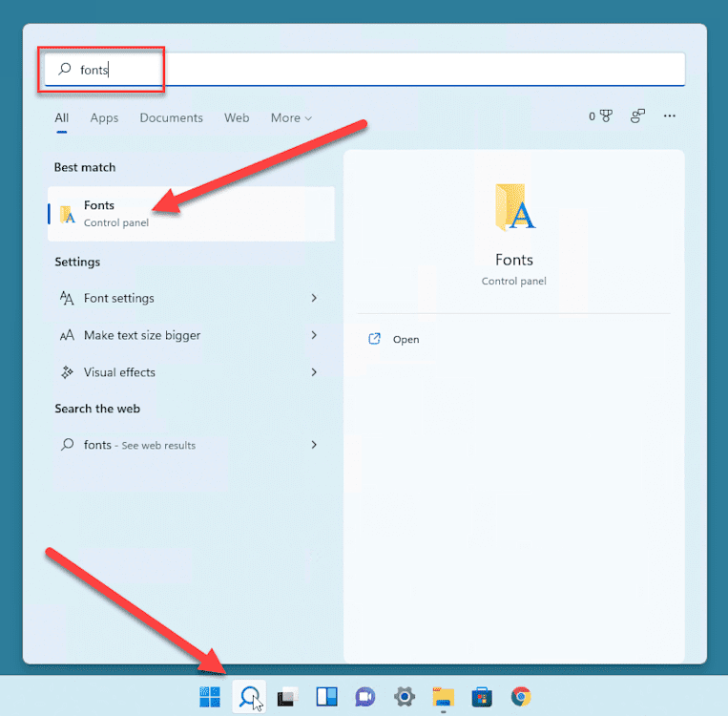
Task: Switch to the Documents tab
Action: [172, 118]
